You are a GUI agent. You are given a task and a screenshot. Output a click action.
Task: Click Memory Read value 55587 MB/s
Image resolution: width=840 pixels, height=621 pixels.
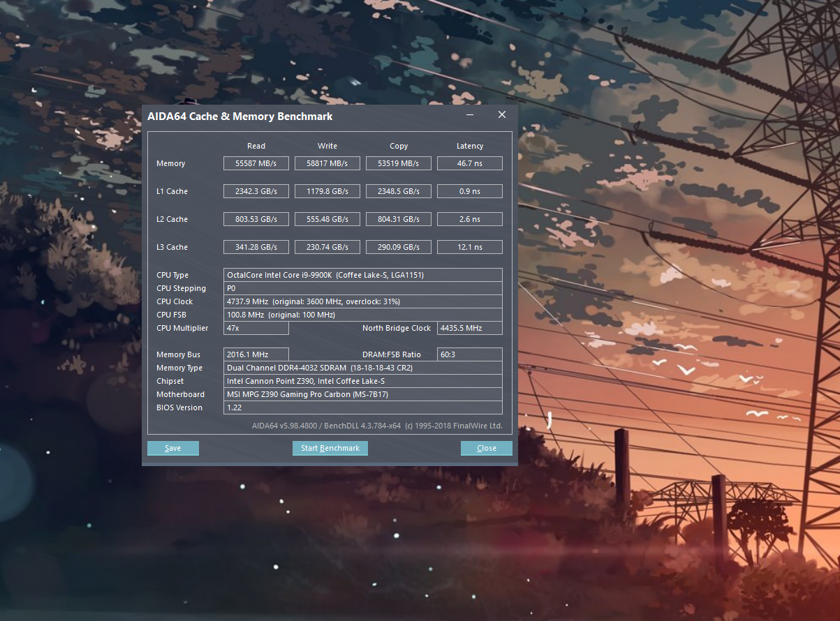pos(256,163)
